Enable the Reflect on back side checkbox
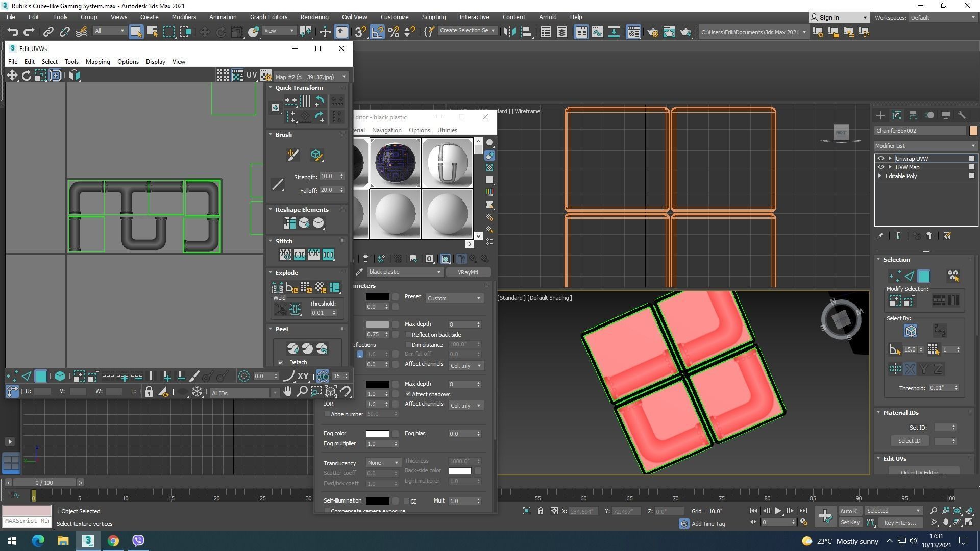Viewport: 980px width, 551px height. 408,335
